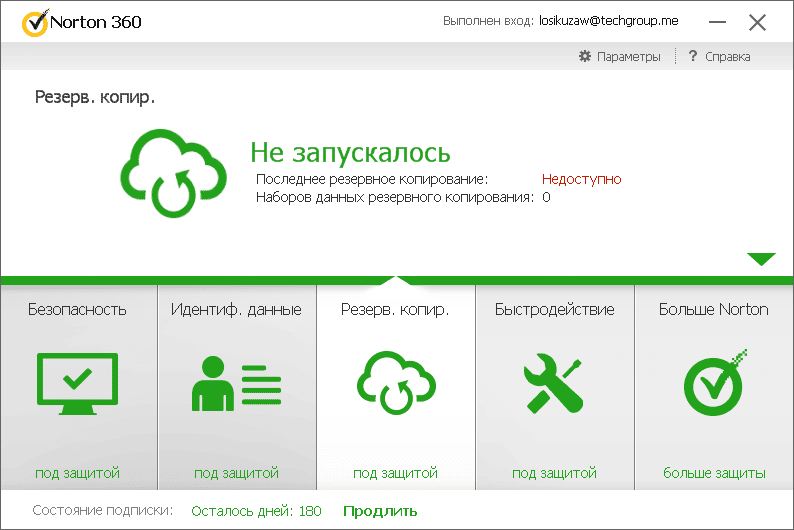Open the Резерв. копир. tab label
The width and height of the screenshot is (794, 530).
(x=395, y=309)
